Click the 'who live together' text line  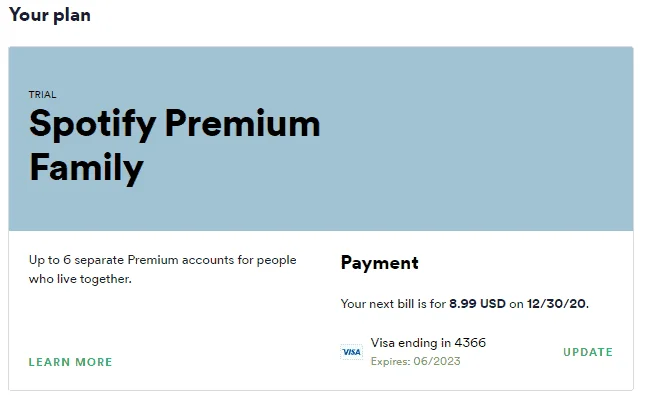click(x=80, y=279)
